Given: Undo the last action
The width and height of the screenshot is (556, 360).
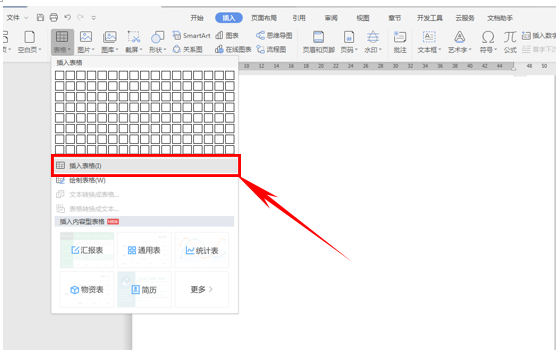Looking at the screenshot, I should point(67,17).
